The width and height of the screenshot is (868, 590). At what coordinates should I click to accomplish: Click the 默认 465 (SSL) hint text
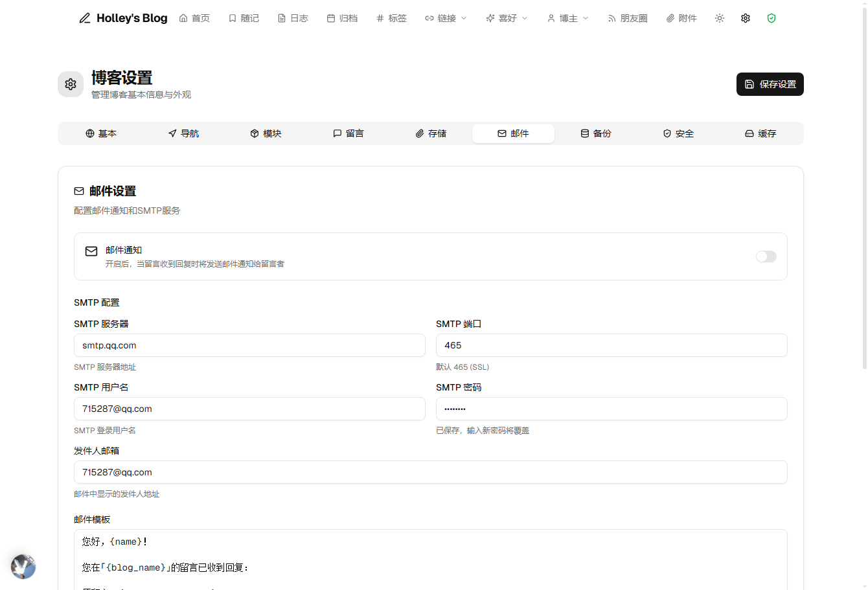click(463, 367)
